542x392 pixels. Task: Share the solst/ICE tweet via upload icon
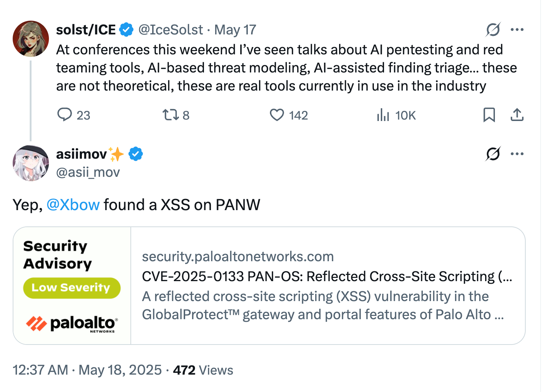click(x=517, y=115)
